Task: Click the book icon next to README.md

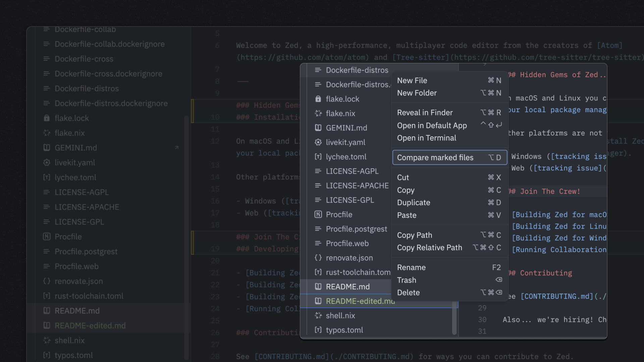Action: (47, 311)
